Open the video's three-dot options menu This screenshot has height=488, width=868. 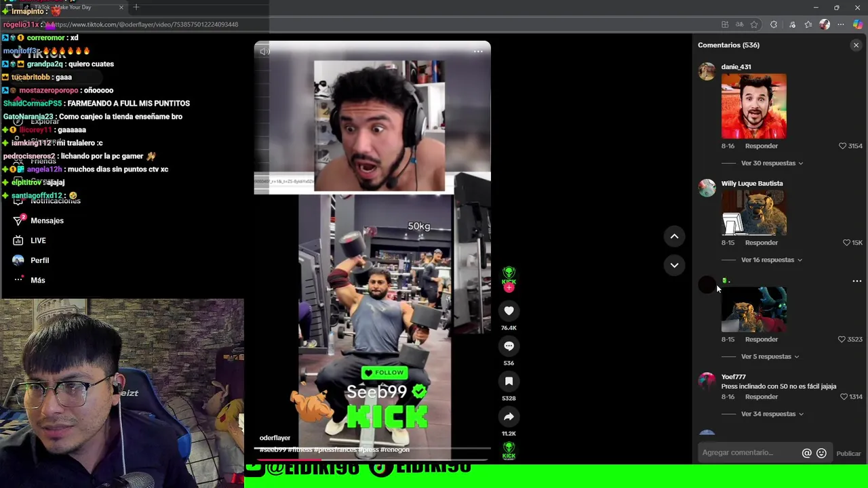[478, 52]
